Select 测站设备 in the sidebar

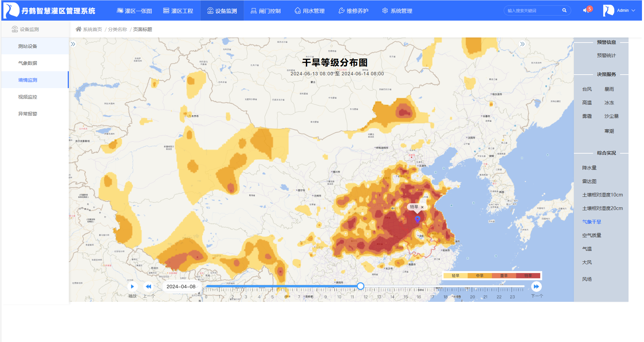35,46
